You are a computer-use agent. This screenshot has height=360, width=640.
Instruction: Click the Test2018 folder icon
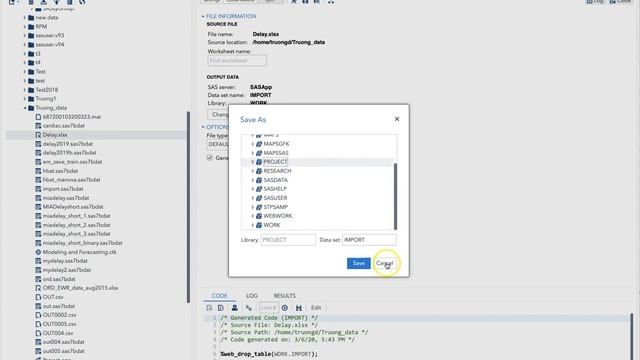coord(31,90)
